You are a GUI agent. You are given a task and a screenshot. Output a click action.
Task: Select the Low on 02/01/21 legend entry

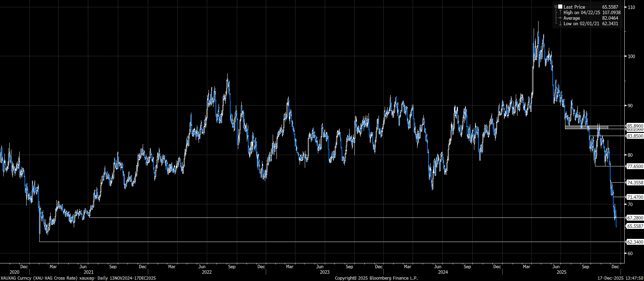coord(581,23)
